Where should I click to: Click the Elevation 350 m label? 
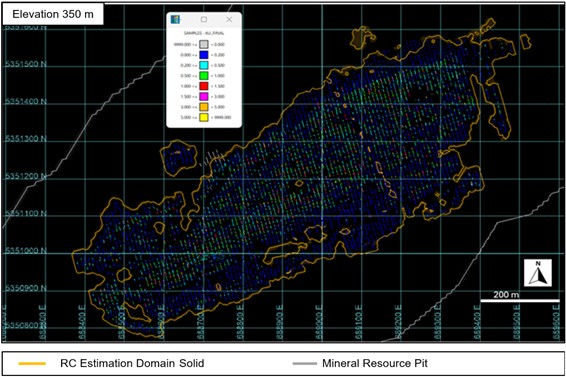[x=53, y=14]
